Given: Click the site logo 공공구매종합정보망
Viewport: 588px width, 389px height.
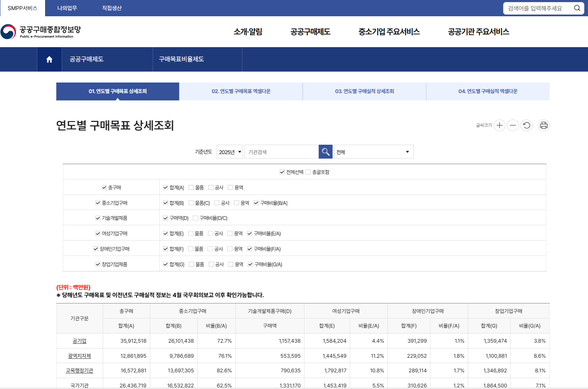Looking at the screenshot, I should (x=41, y=32).
